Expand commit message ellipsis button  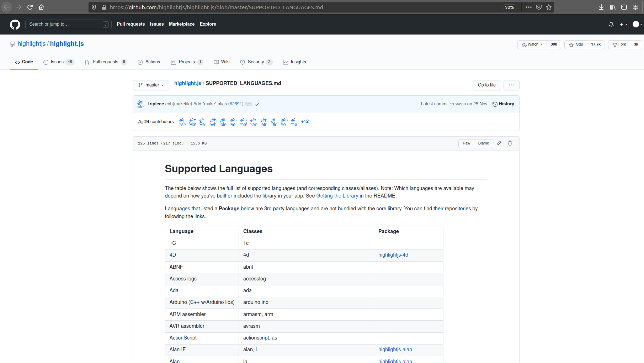pyautogui.click(x=248, y=104)
